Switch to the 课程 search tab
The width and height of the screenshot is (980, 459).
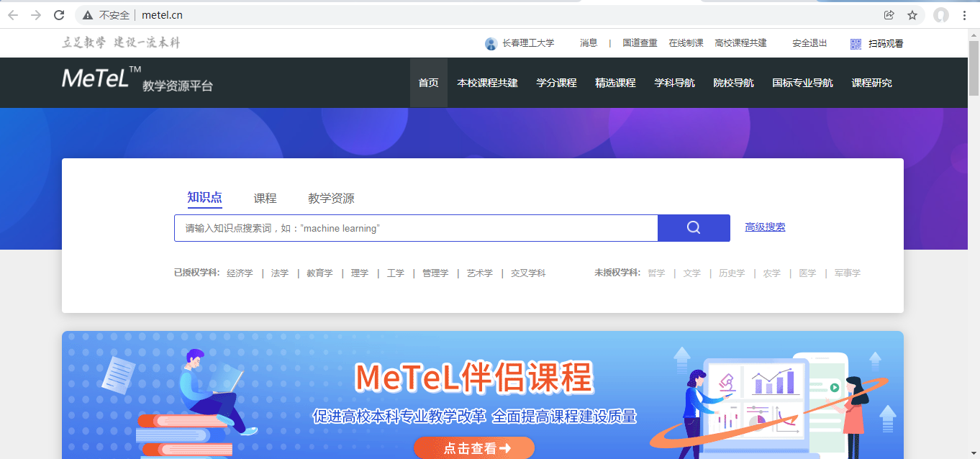click(265, 199)
